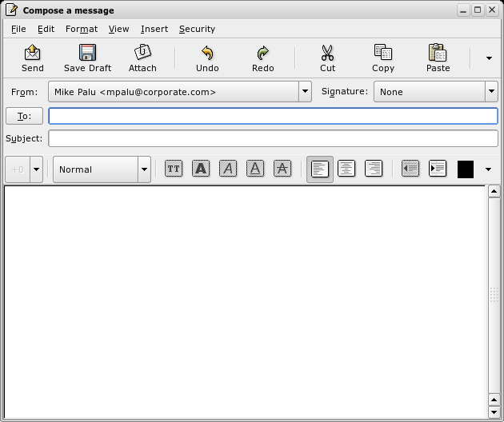Enable underline text formatting
This screenshot has width=504, height=422.
[255, 169]
